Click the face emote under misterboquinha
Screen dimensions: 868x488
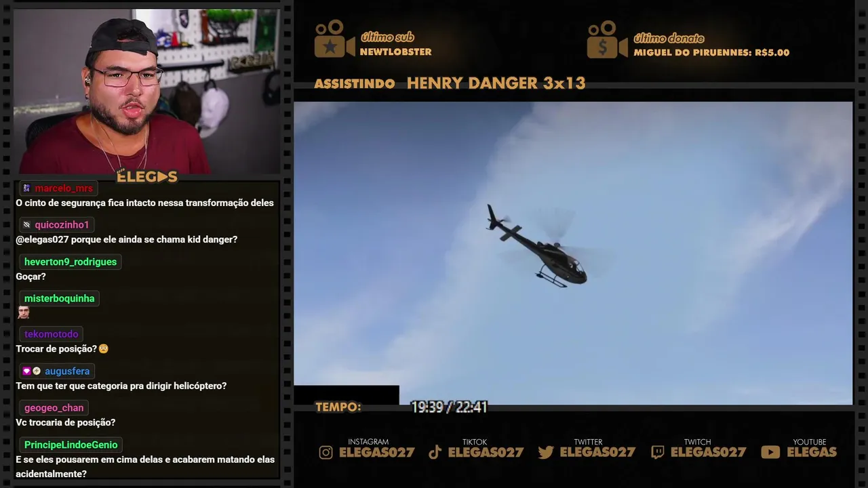pos(24,312)
